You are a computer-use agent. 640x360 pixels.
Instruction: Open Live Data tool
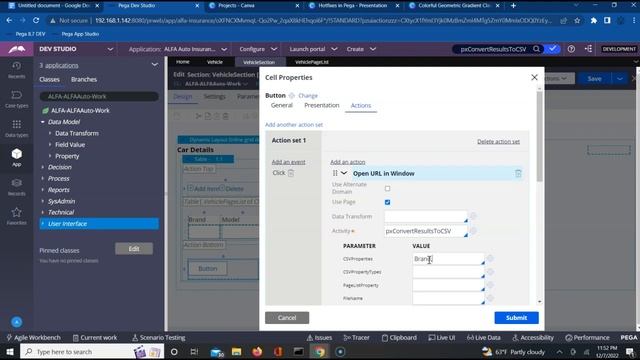[484, 338]
